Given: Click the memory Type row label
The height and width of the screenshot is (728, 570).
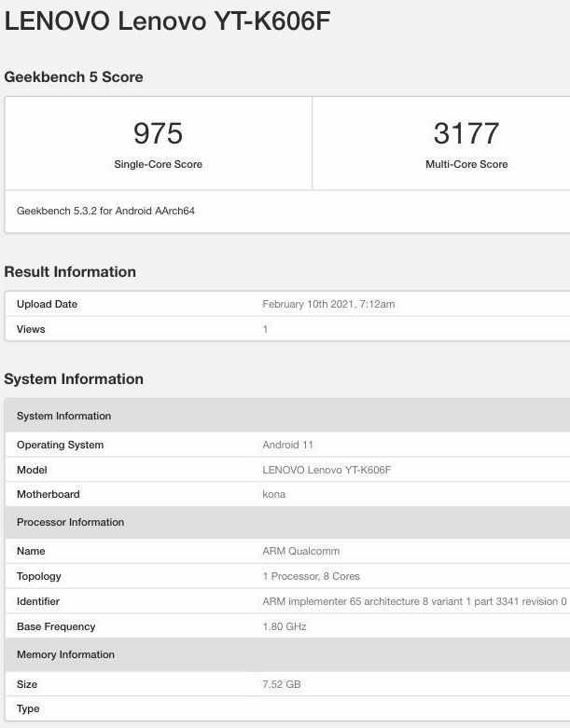Looking at the screenshot, I should (x=28, y=709).
